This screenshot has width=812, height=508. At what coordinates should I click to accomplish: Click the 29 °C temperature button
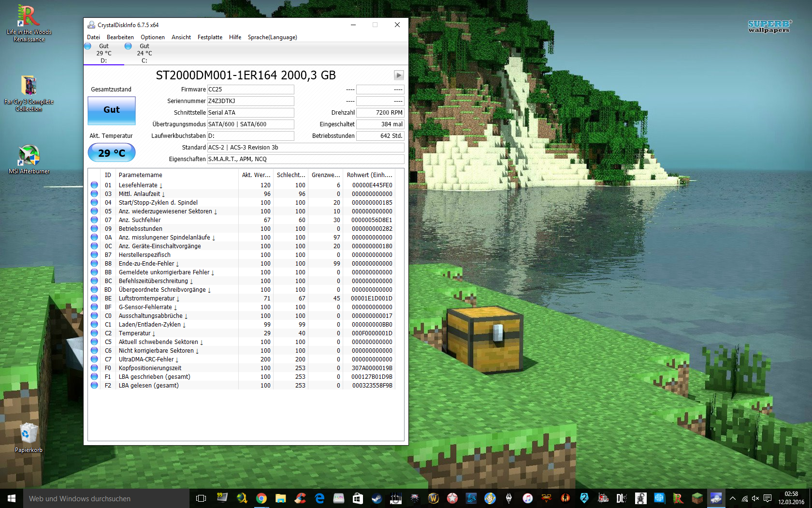pyautogui.click(x=112, y=153)
